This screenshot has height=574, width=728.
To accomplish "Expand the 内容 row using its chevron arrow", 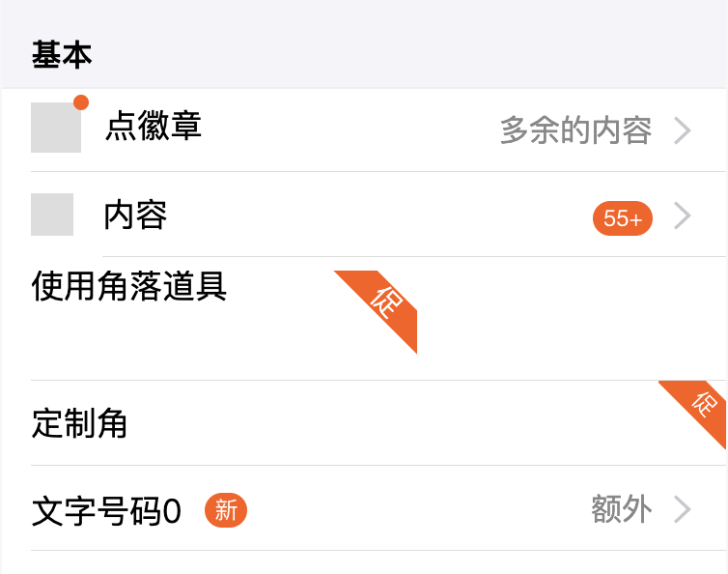I will click(682, 215).
